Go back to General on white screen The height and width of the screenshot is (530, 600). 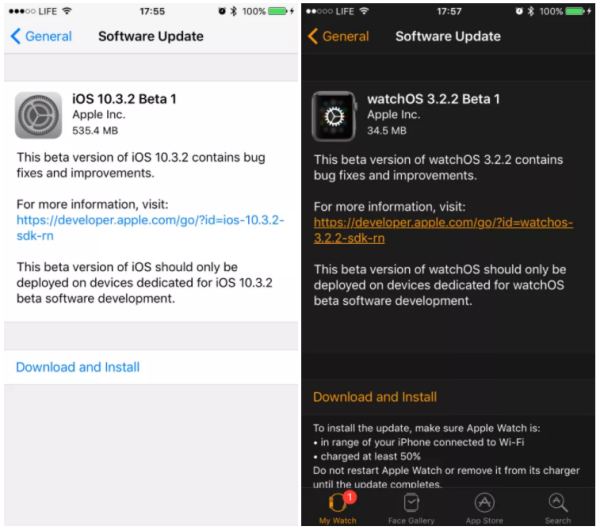click(x=41, y=36)
